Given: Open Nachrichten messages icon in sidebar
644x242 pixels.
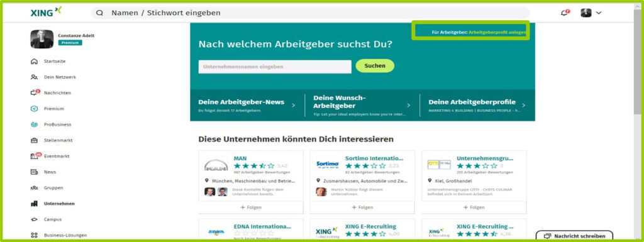Looking at the screenshot, I should coord(35,92).
